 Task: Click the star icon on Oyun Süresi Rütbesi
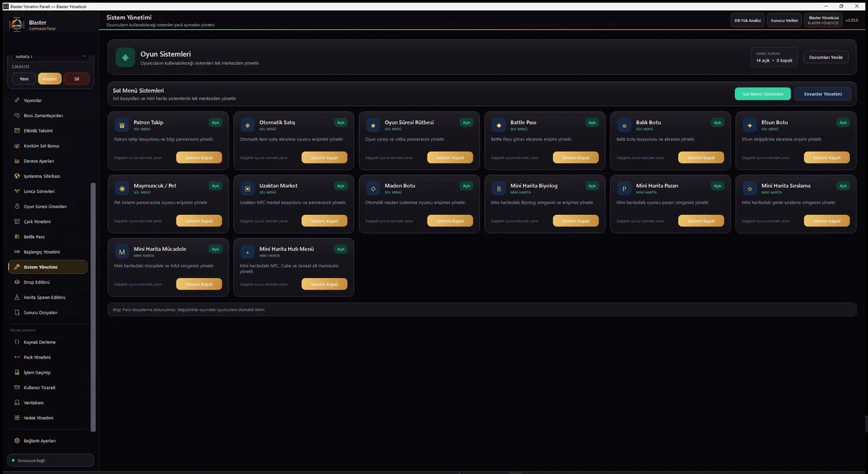tap(373, 125)
